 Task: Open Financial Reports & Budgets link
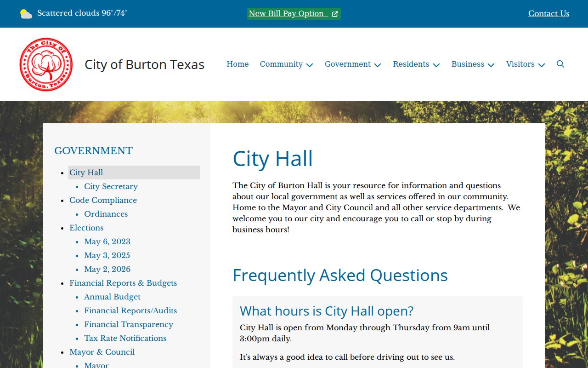click(123, 283)
